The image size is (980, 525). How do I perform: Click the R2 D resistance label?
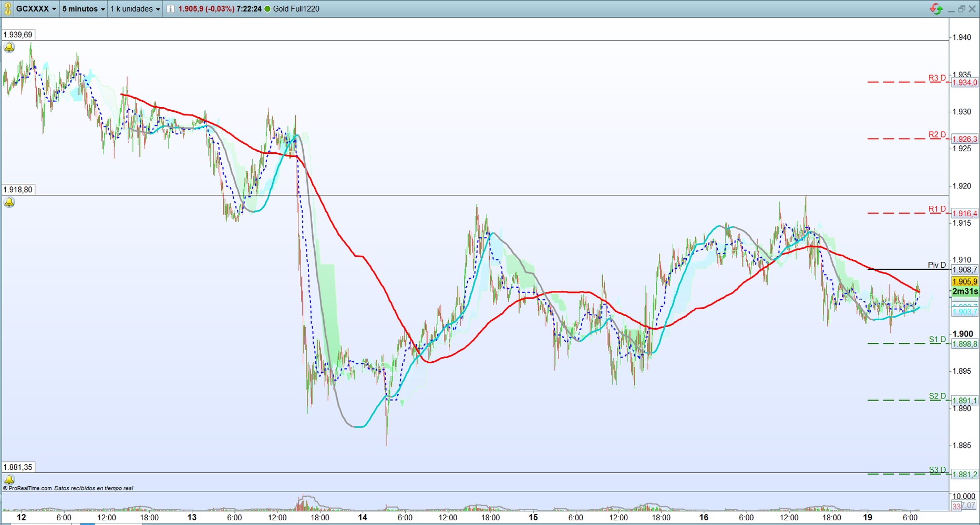coord(937,134)
